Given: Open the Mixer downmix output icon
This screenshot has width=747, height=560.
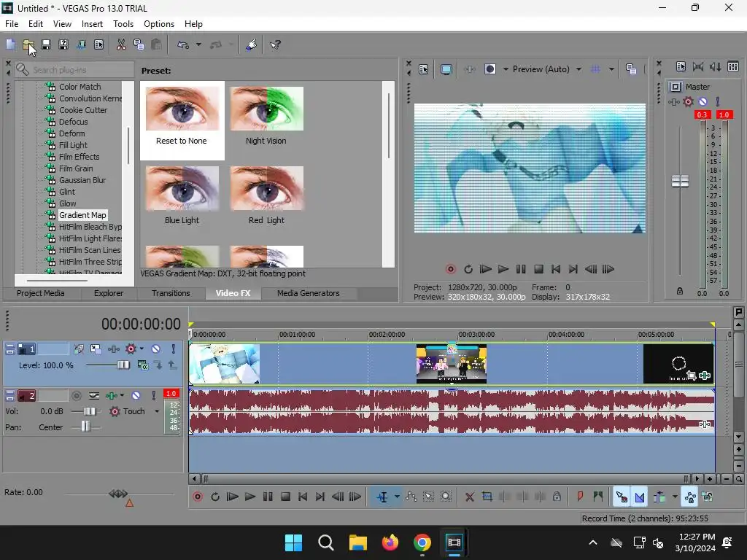Looking at the screenshot, I should click(698, 67).
